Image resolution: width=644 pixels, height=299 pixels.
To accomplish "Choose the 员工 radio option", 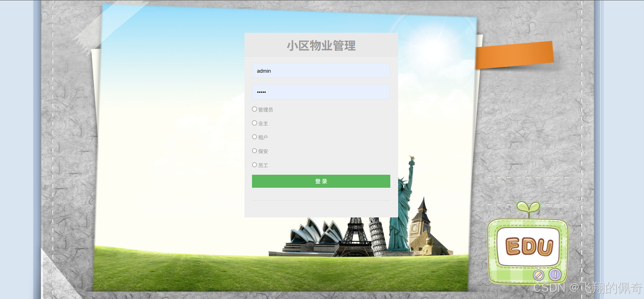I will (x=254, y=165).
